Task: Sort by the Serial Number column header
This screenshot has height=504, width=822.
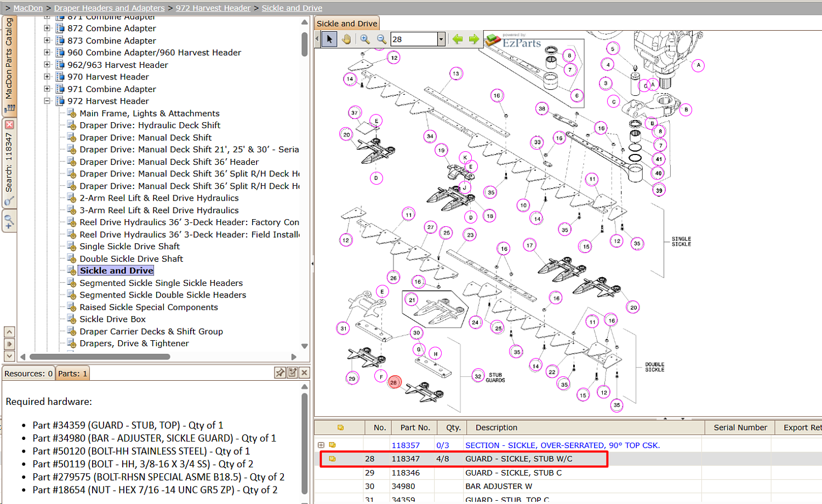Action: (740, 427)
